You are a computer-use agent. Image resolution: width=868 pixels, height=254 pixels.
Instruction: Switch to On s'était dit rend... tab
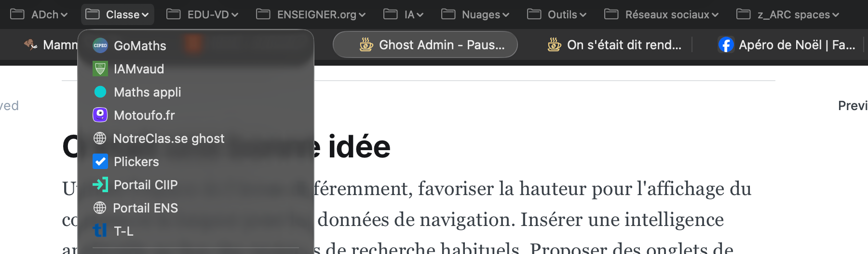tap(615, 45)
